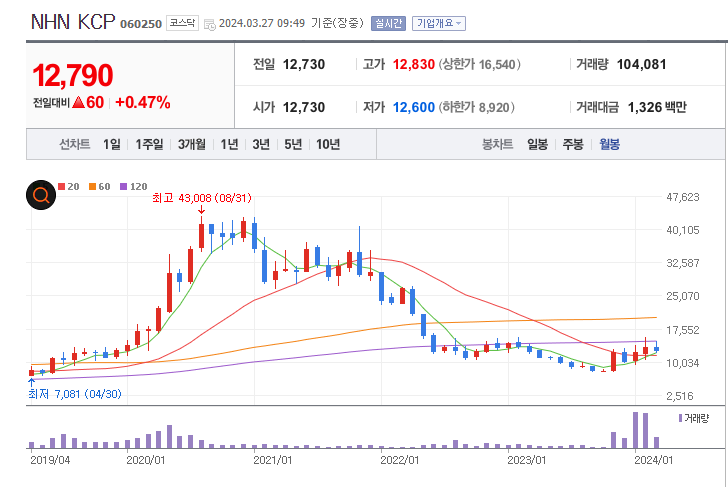
Task: Click the 코스닥 market label
Action: click(x=182, y=23)
